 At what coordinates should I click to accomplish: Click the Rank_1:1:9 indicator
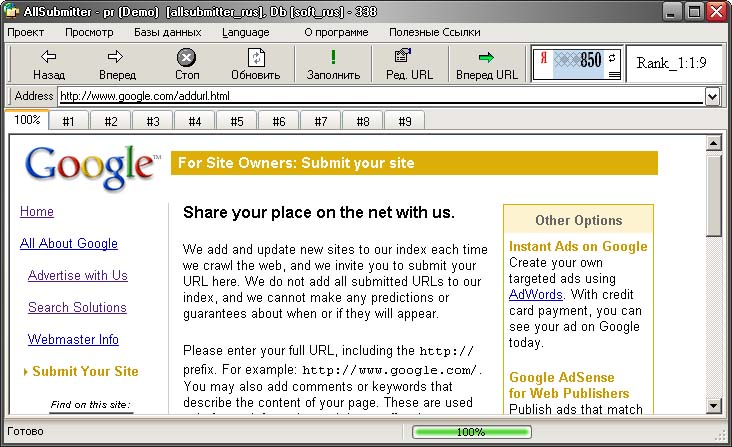(x=672, y=63)
